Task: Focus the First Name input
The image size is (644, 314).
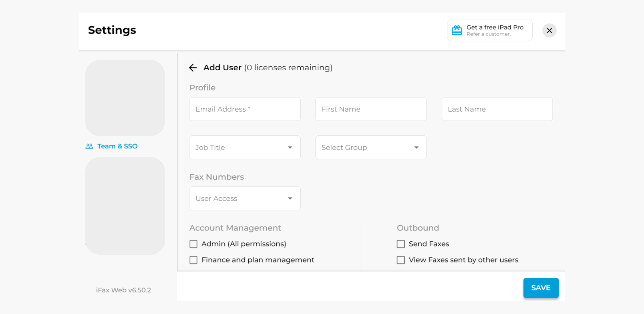Action: [x=371, y=109]
